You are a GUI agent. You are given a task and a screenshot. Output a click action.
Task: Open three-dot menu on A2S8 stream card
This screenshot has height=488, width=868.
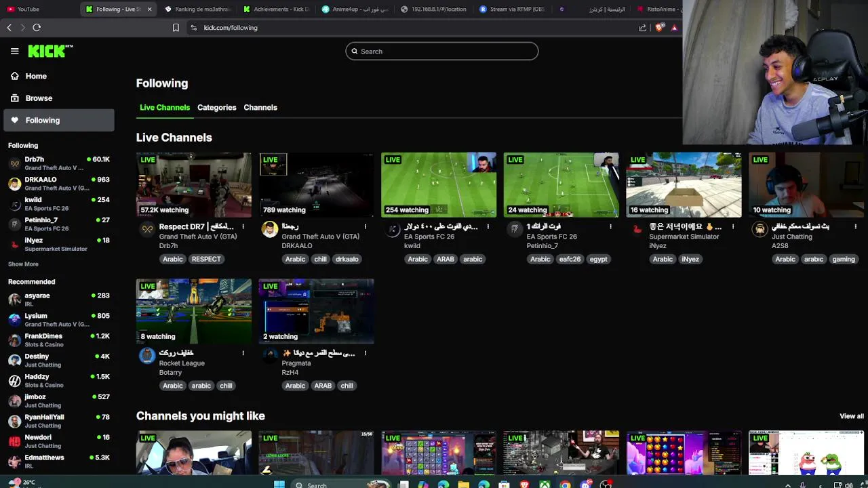pos(856,226)
